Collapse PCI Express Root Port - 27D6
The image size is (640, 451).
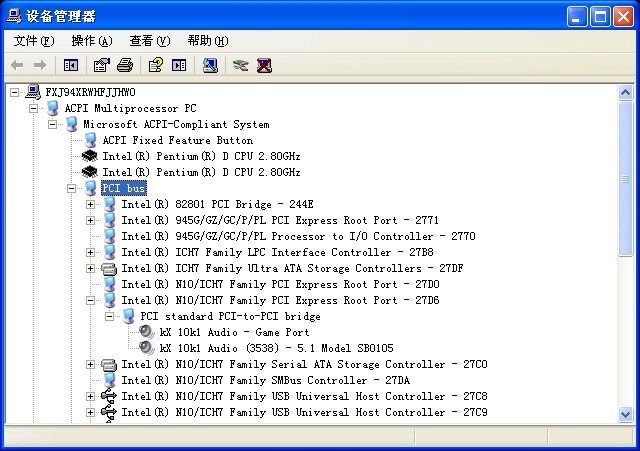[x=91, y=300]
